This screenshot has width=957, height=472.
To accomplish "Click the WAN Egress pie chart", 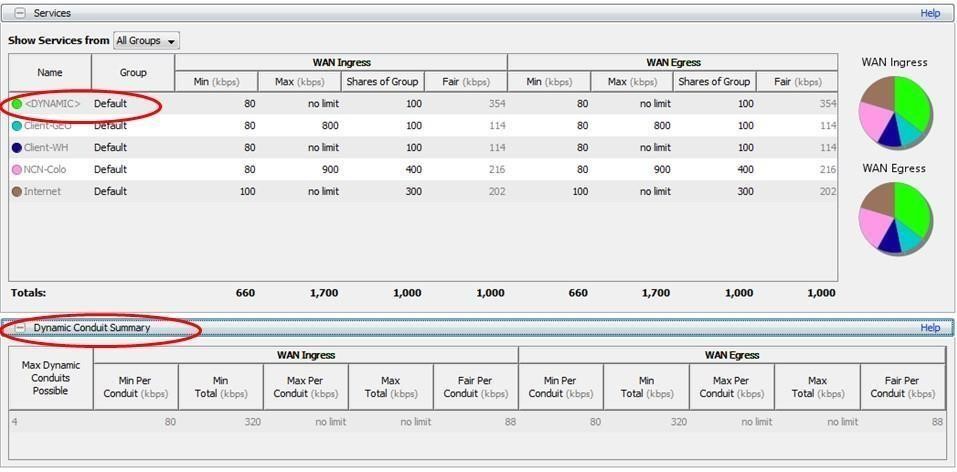I will (x=895, y=218).
